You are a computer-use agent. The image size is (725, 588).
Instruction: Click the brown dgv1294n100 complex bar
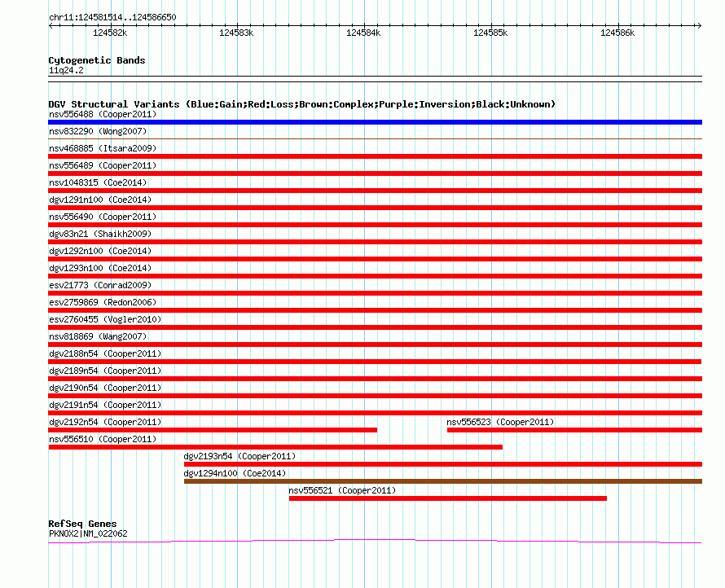coord(443,481)
